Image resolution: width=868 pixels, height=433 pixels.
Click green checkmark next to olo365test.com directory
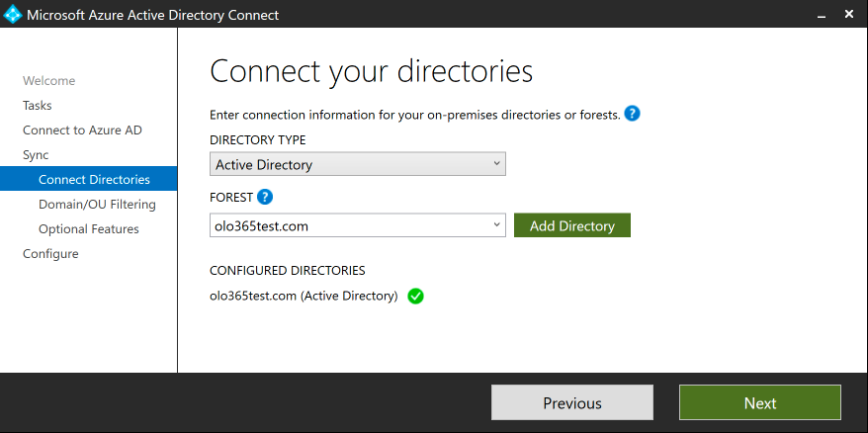[415, 296]
